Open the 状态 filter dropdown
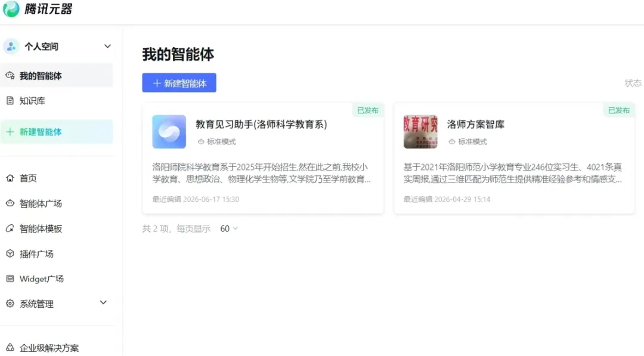Screen dimensions: 644x356 [633, 83]
